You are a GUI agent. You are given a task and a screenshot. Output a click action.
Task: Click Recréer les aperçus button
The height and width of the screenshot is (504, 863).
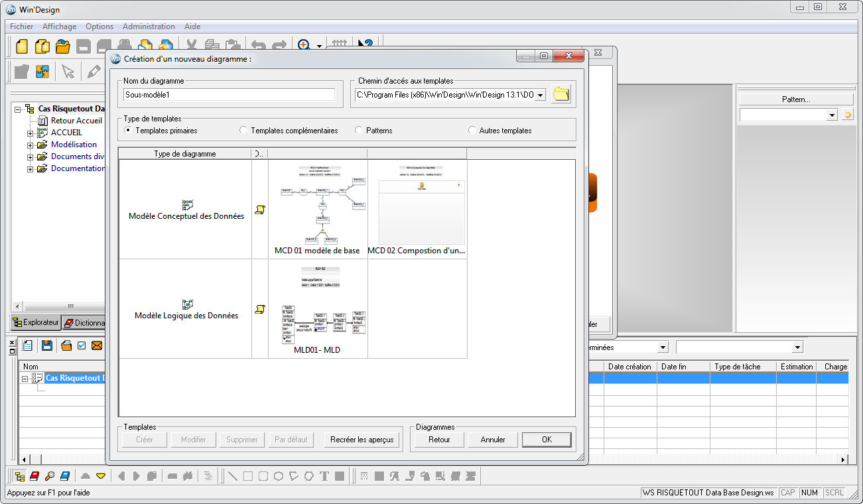362,440
